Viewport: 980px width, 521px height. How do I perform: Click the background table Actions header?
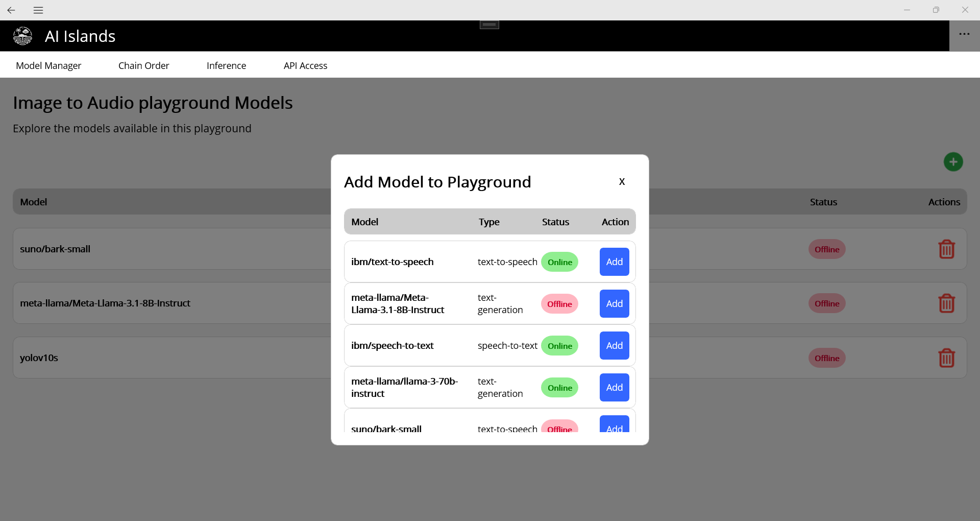[x=944, y=202]
